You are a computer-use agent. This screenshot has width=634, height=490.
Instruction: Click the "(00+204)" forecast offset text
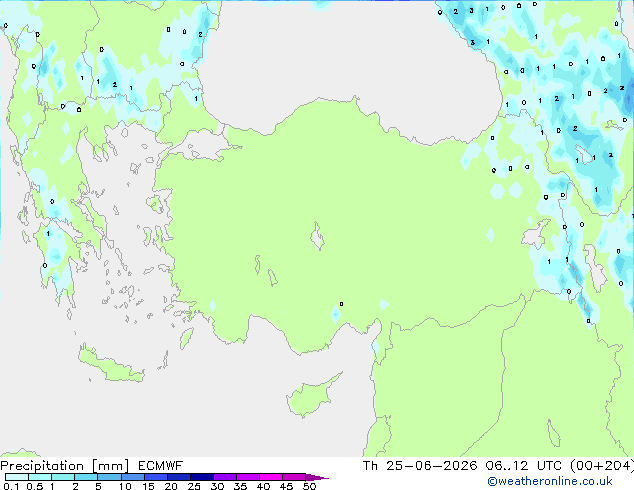[602, 466]
